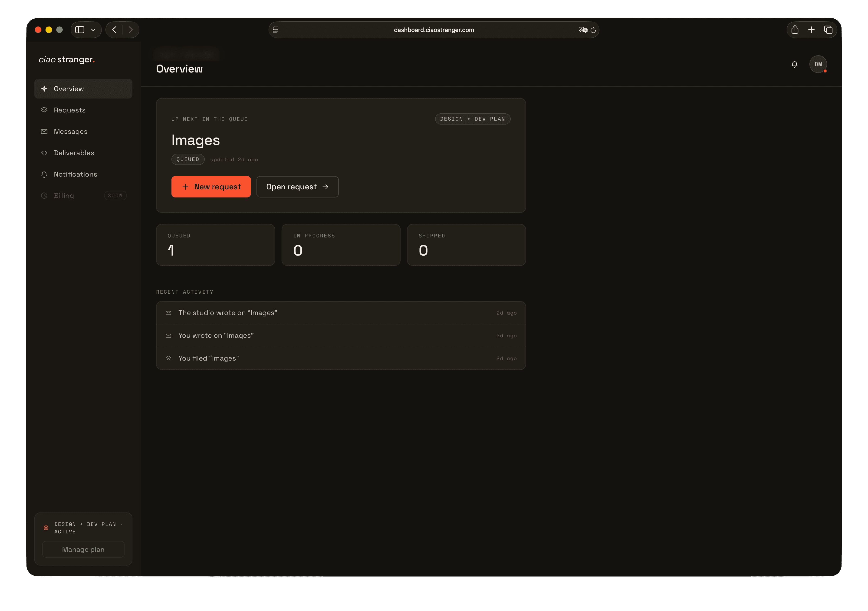Click envelope icon on You wrote row
868x611 pixels.
[x=169, y=335]
